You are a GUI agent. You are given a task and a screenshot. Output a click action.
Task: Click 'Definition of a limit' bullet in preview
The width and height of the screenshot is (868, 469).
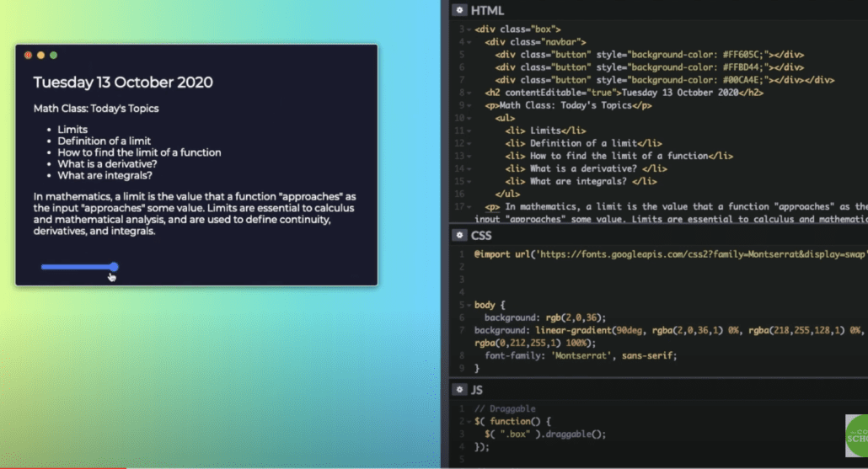coord(104,141)
